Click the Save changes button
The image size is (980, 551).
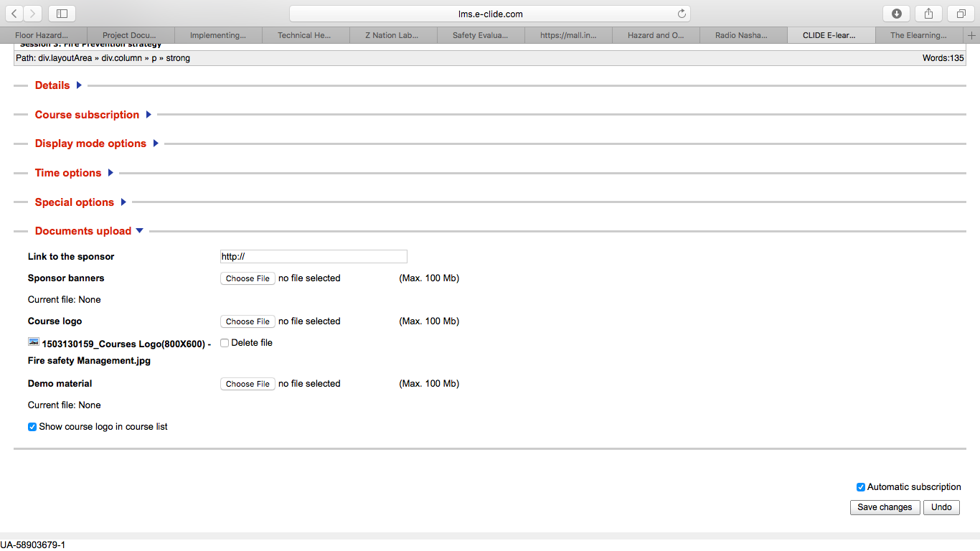click(885, 507)
